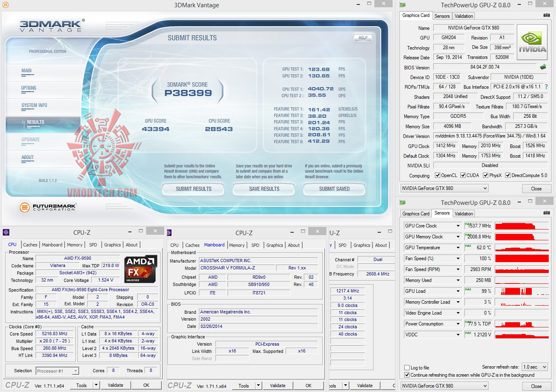Click the SAVE RESULTS button
The height and width of the screenshot is (392, 556).
coord(264,189)
